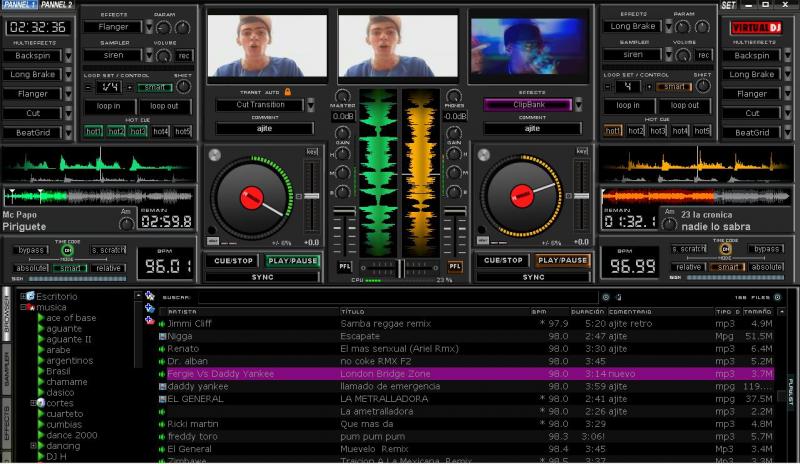
Task: Click the left deck key lock icon
Action: (x=312, y=152)
